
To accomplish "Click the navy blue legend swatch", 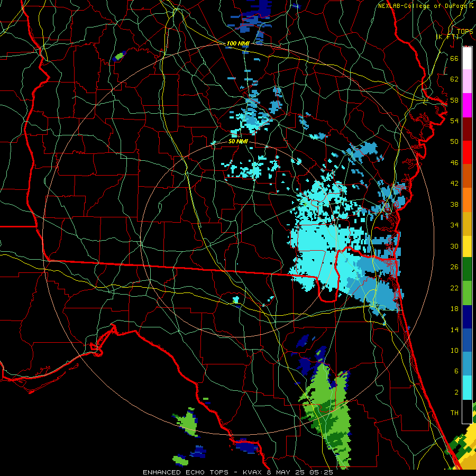I will click(467, 317).
